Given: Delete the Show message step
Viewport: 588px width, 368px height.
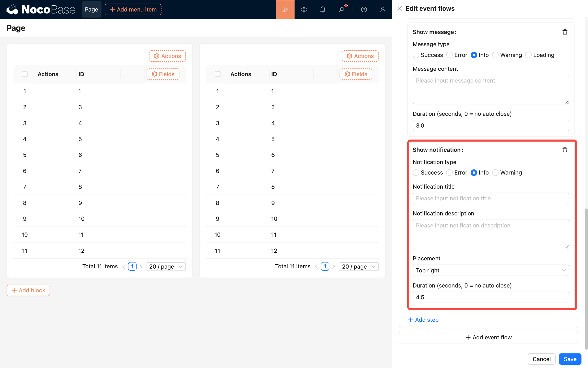Looking at the screenshot, I should pyautogui.click(x=565, y=32).
